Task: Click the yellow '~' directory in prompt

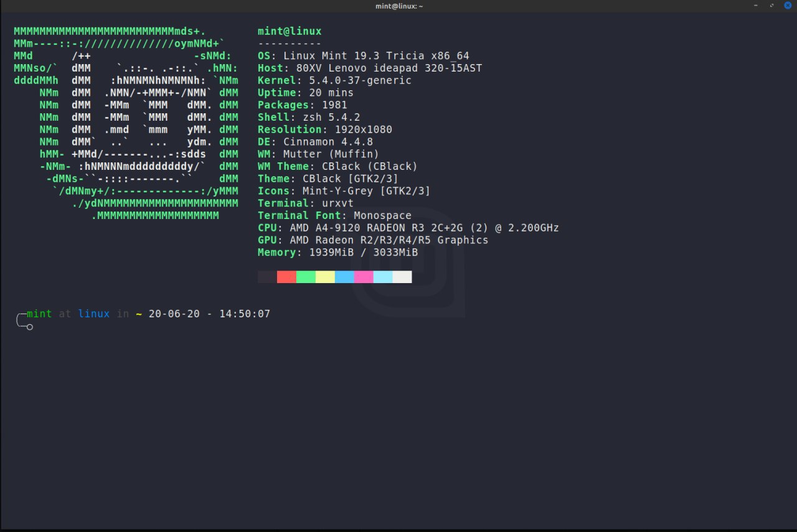Action: tap(139, 314)
